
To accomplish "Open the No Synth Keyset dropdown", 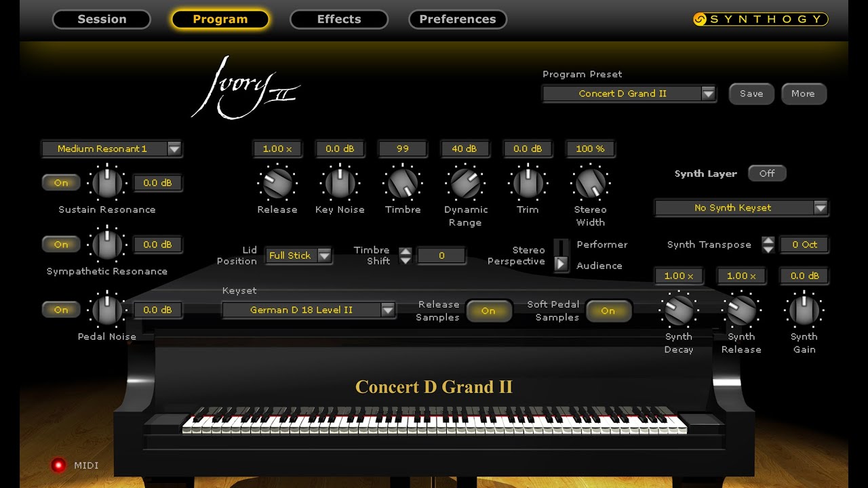I will pos(741,208).
